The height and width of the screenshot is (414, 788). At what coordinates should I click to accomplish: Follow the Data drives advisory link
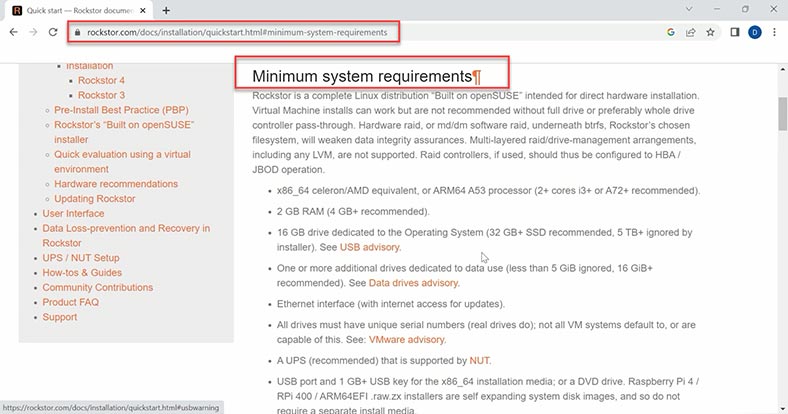pos(413,283)
